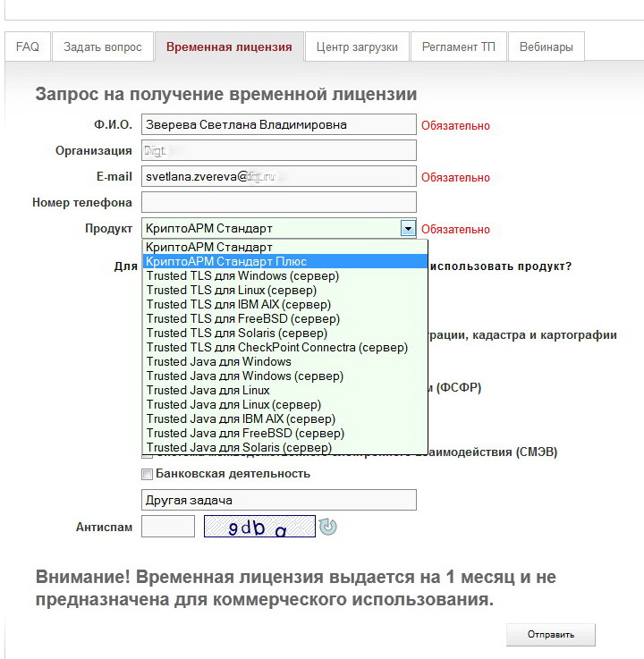Select Trusted Java для Windows option
Viewport: 644px width, 659px height.
[x=285, y=361]
